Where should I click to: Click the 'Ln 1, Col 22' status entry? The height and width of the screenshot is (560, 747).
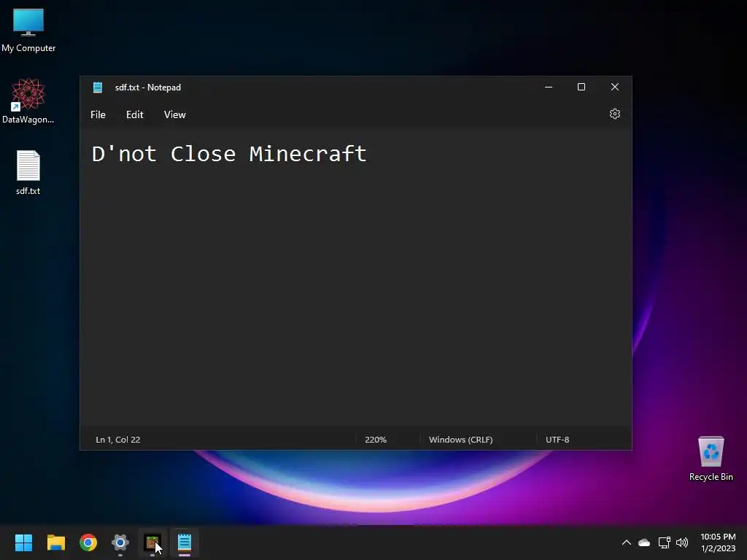(118, 440)
